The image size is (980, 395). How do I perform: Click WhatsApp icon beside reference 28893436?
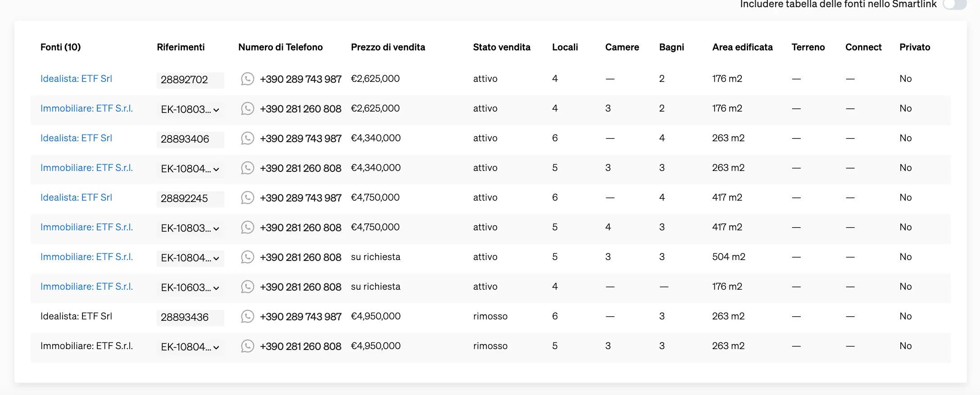247,317
